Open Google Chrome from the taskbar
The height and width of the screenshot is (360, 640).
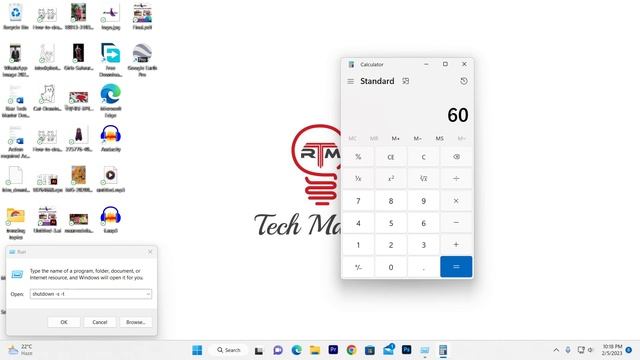(x=351, y=350)
